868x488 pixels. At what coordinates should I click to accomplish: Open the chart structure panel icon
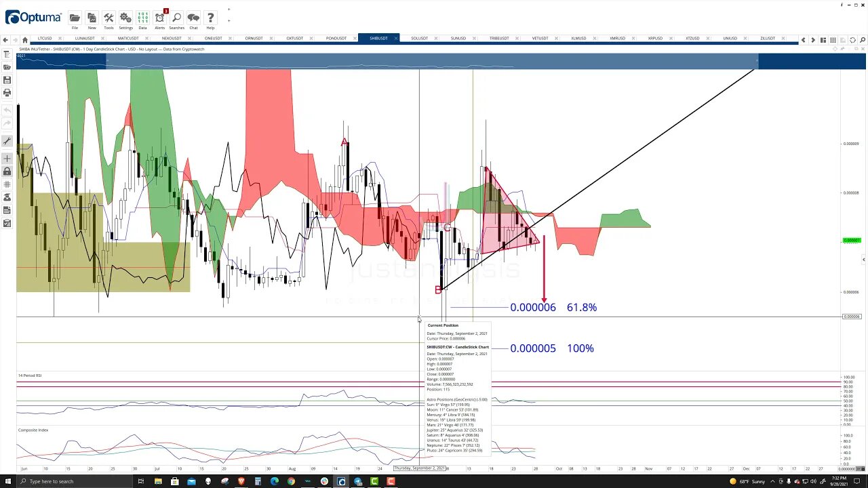coord(7,55)
